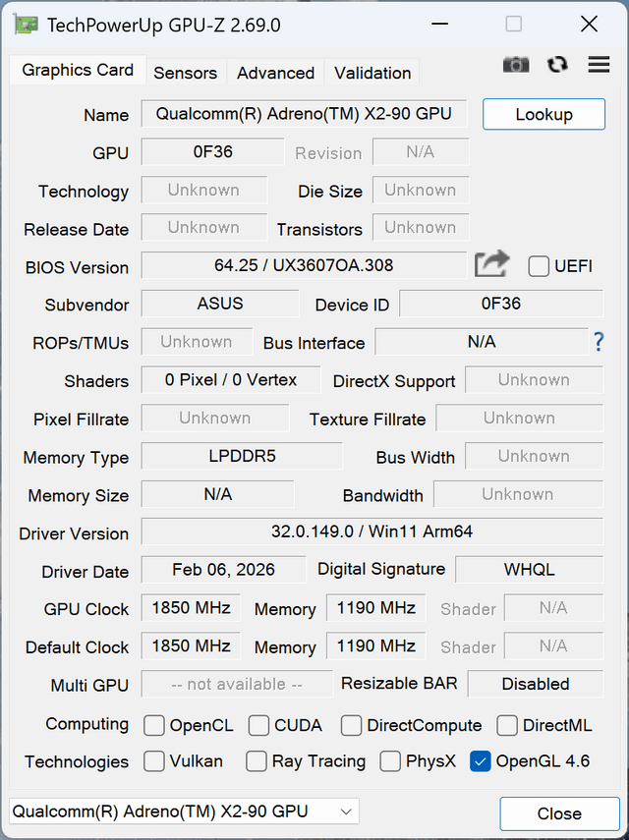Click the Device ID field 0F36
Image resolution: width=629 pixels, height=840 pixels.
point(501,304)
